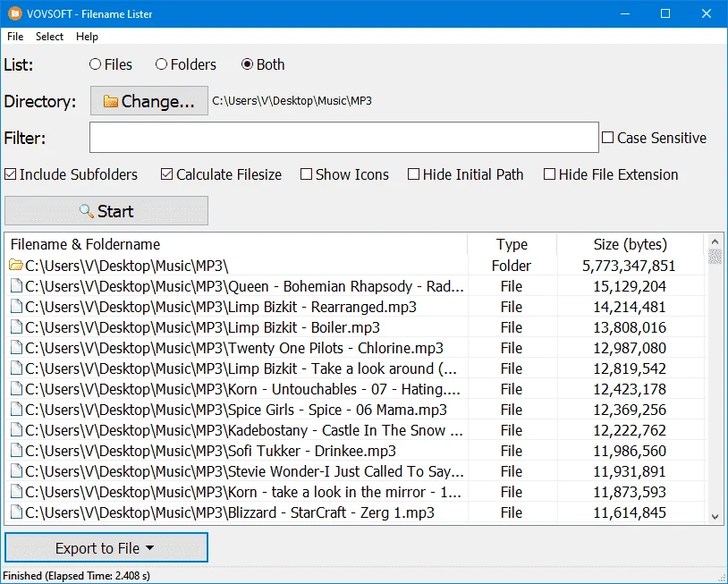This screenshot has width=728, height=584.
Task: Click file icon of Limp Bizkit - Take a look around
Action: [x=16, y=368]
